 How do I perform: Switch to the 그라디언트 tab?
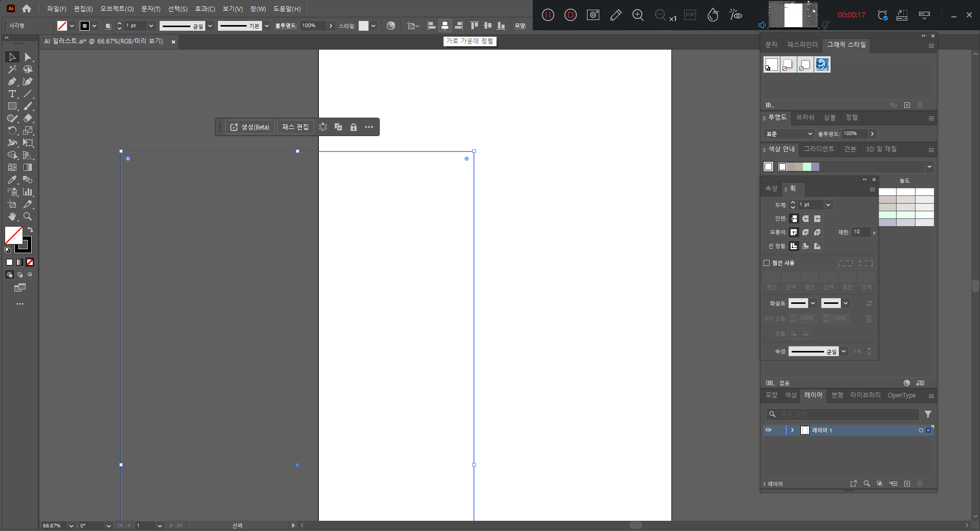(x=819, y=149)
